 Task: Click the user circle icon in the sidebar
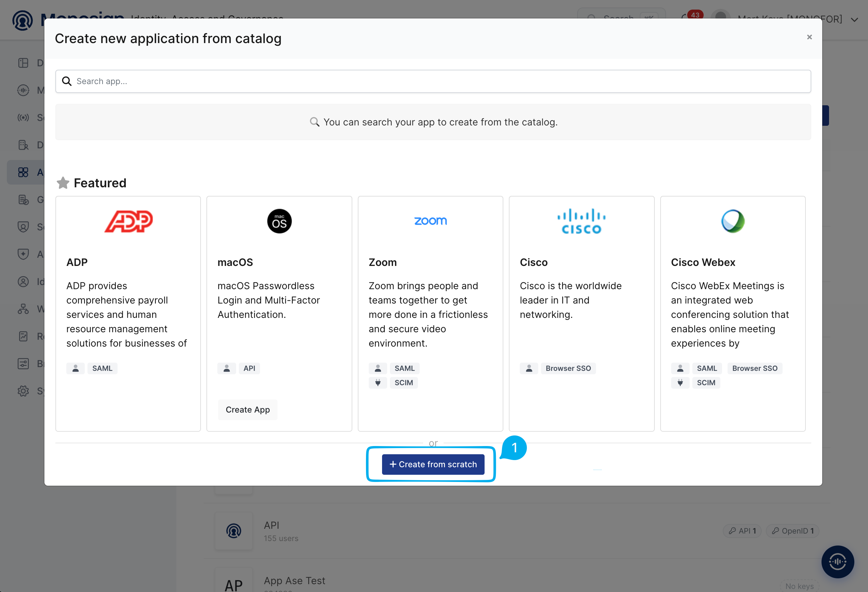click(x=23, y=282)
